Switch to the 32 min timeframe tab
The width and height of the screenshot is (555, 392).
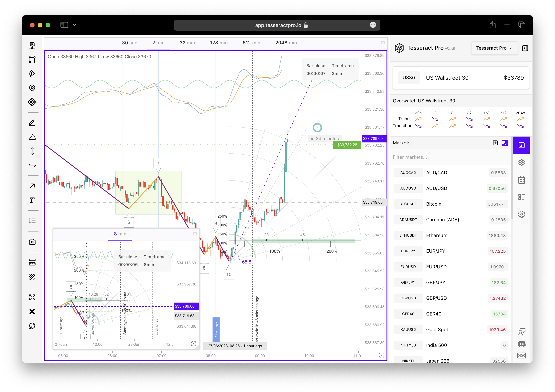pos(187,43)
